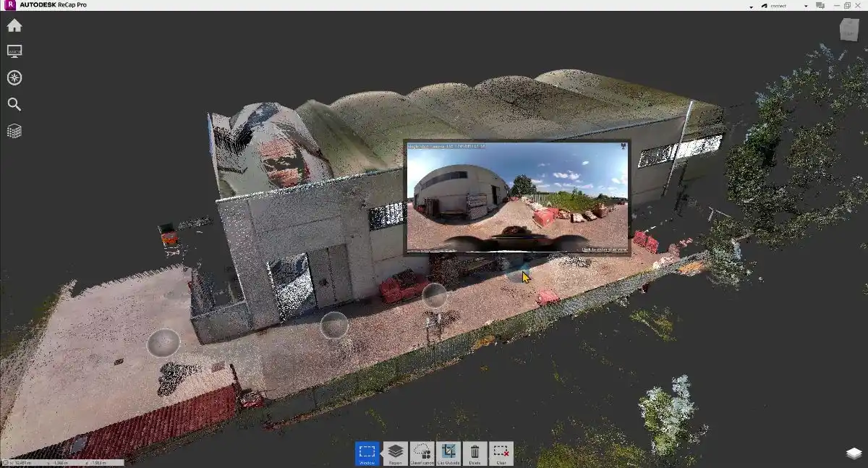Screen dimensions: 868x468
Task: Select the Window selection tool
Action: click(x=367, y=454)
